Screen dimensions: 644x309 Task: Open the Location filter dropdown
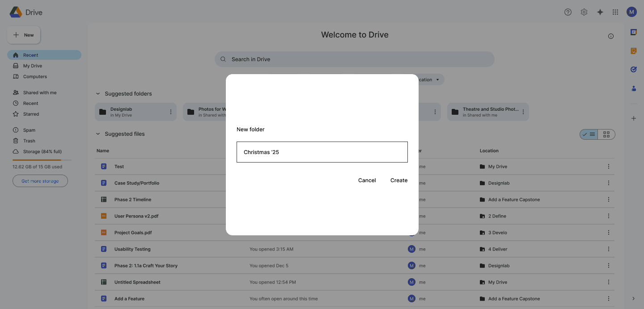point(431,80)
